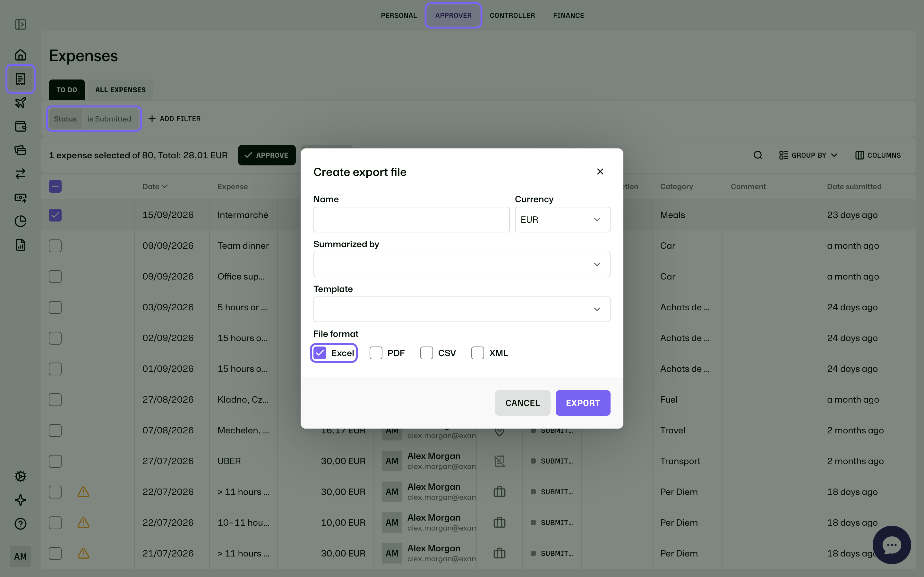Screen dimensions: 924x577
Task: Check the XML file format checkbox
Action: pos(478,353)
